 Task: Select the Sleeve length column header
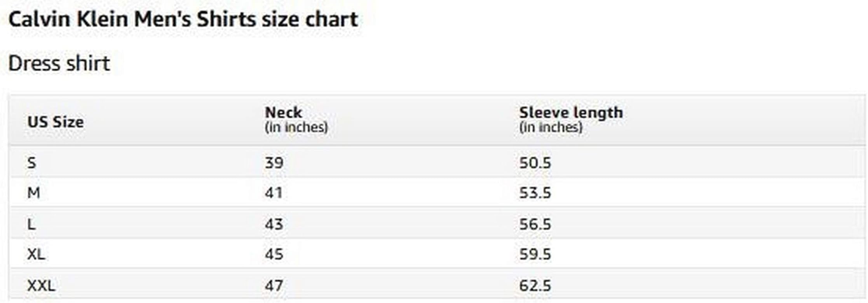[x=571, y=113]
